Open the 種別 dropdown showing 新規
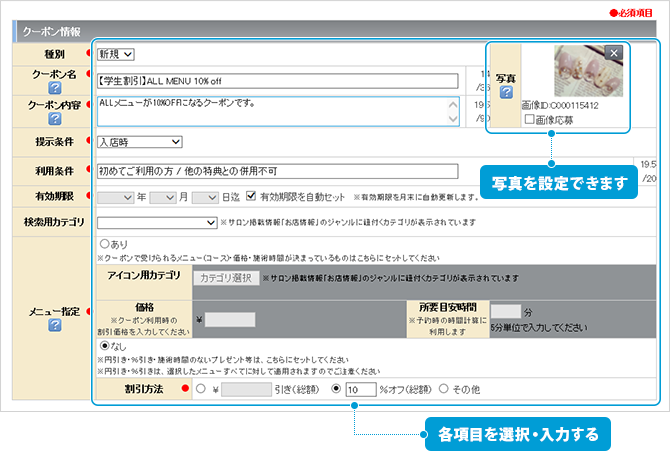Image resolution: width=670 pixels, height=452 pixels. [x=116, y=54]
